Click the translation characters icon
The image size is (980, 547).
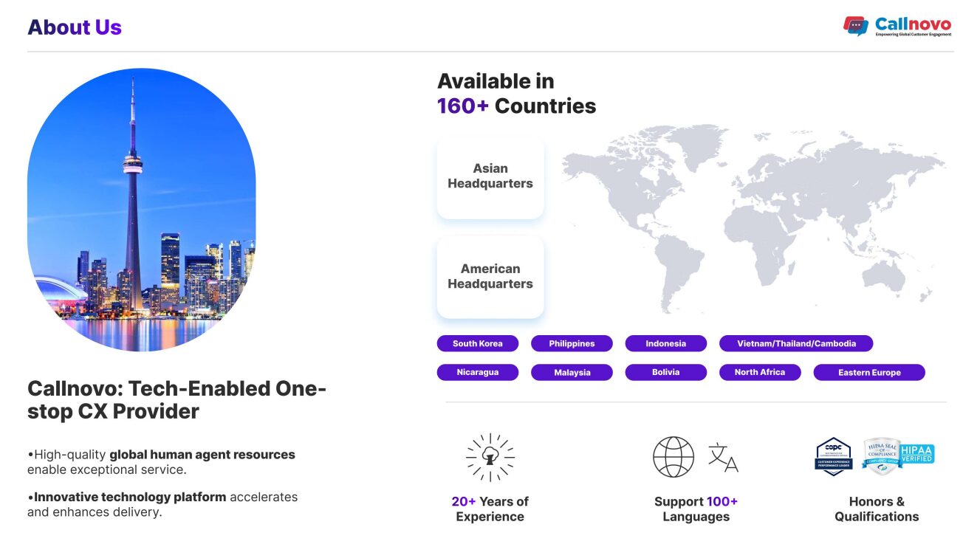click(723, 458)
